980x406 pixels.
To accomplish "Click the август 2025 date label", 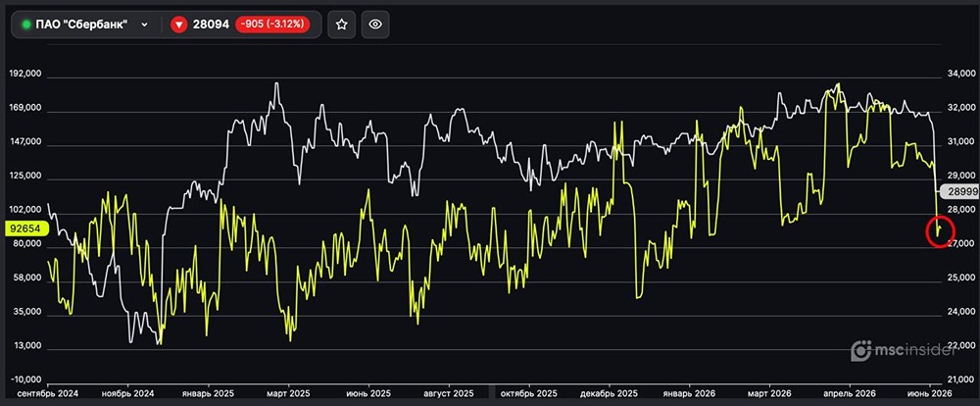I will 448,394.
